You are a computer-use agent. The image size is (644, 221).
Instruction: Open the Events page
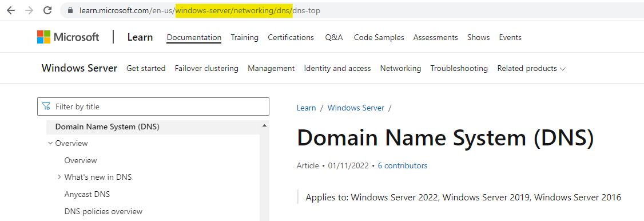pyautogui.click(x=510, y=37)
